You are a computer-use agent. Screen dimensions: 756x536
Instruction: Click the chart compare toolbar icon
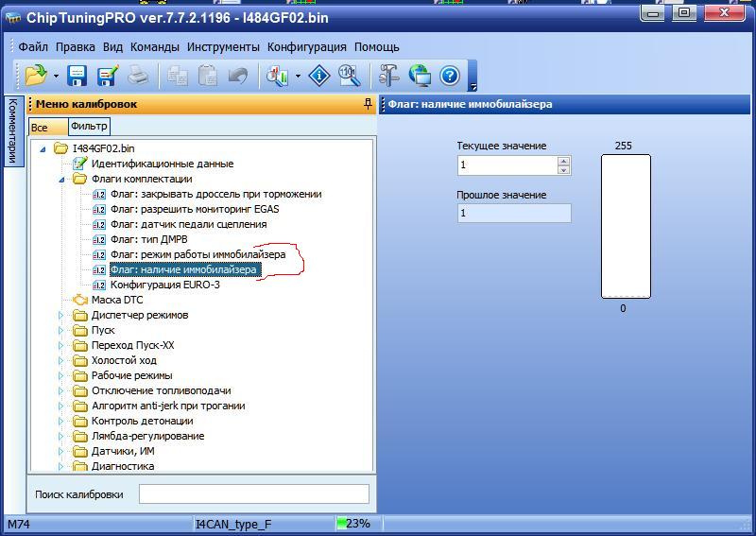[277, 76]
